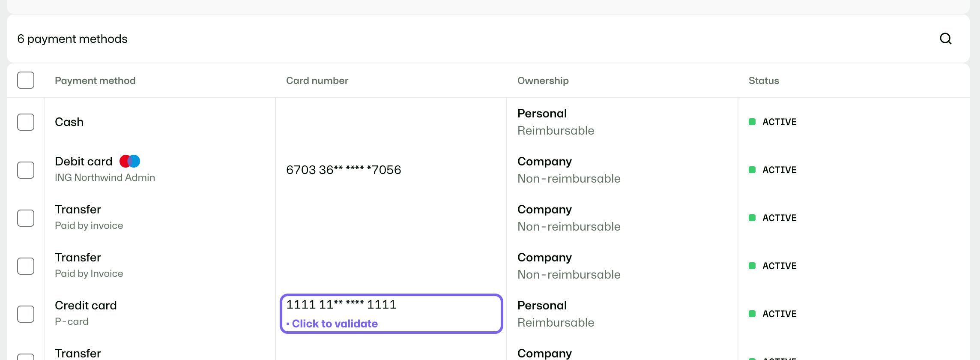Select the Debit card row checkbox
This screenshot has height=360, width=980.
click(26, 170)
